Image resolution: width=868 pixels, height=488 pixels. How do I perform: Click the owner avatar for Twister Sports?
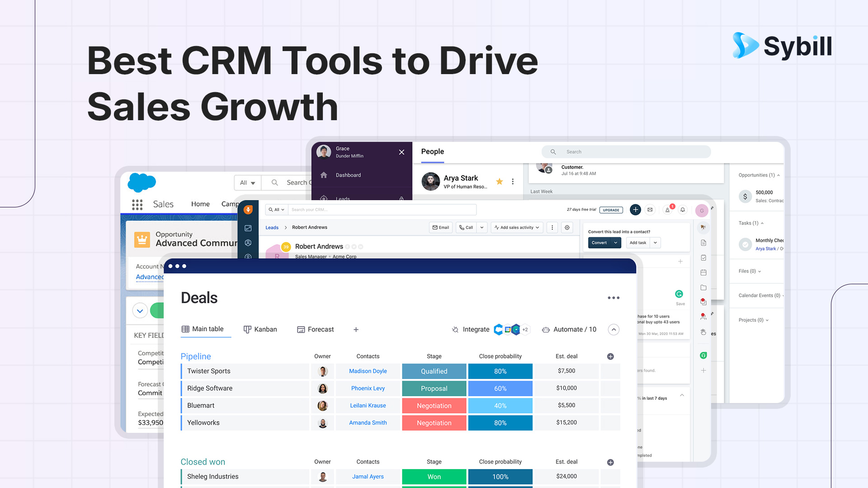click(323, 371)
